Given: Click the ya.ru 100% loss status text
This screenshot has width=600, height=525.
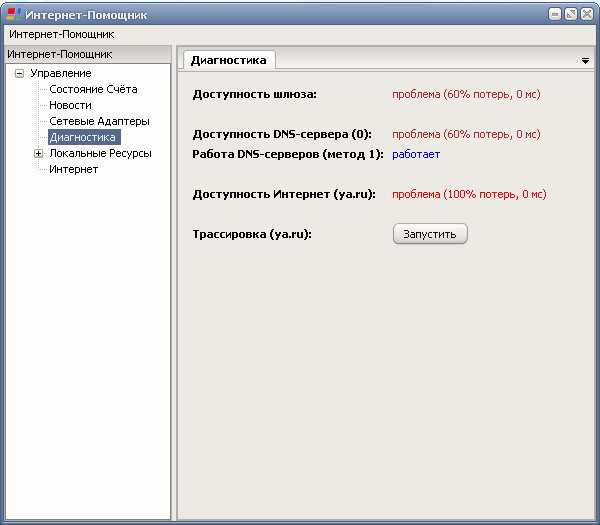Looking at the screenshot, I should [x=469, y=194].
